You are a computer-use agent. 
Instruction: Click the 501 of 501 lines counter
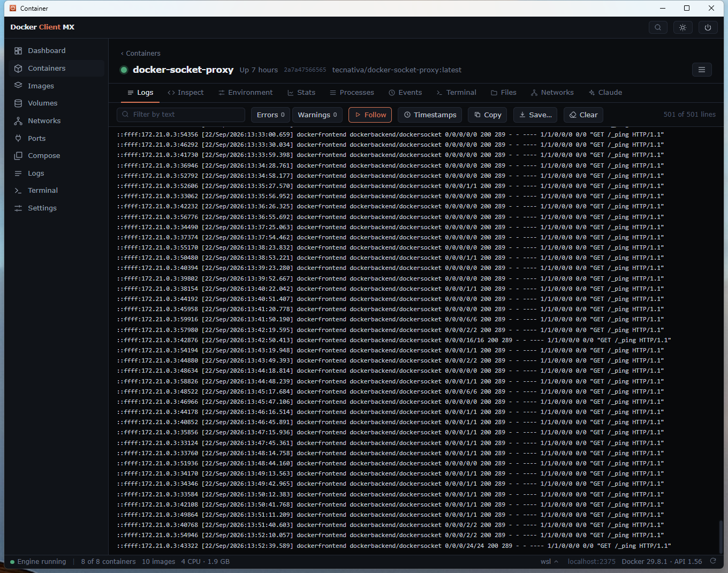[689, 115]
